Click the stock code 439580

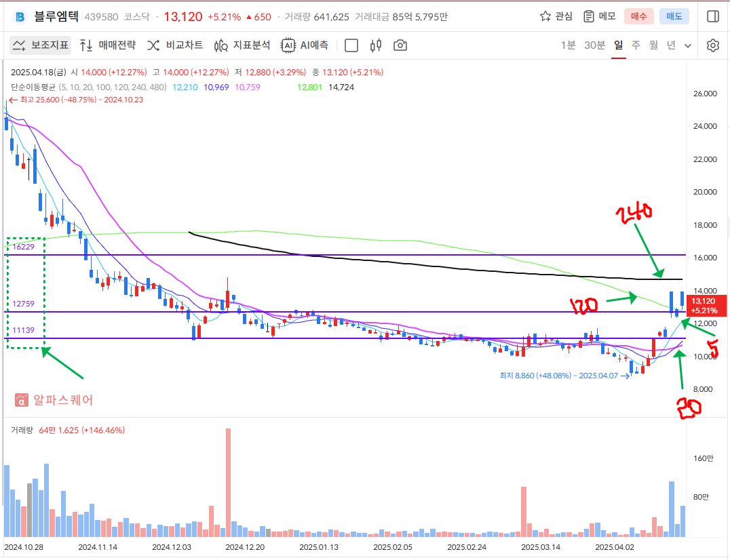tap(102, 17)
